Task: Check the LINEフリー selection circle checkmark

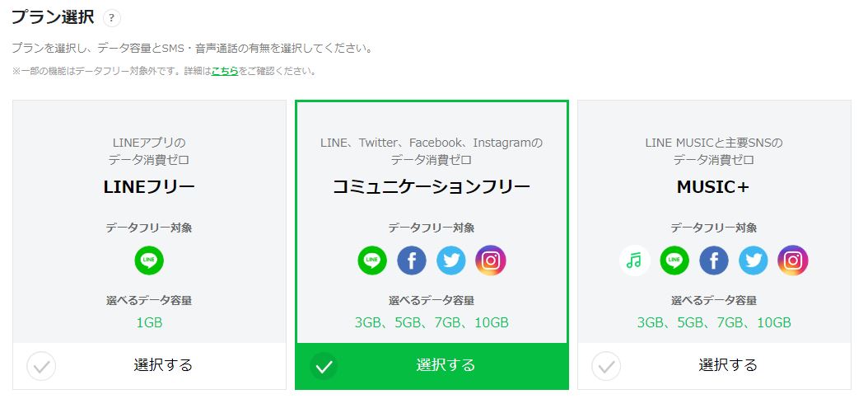Action: click(x=41, y=366)
